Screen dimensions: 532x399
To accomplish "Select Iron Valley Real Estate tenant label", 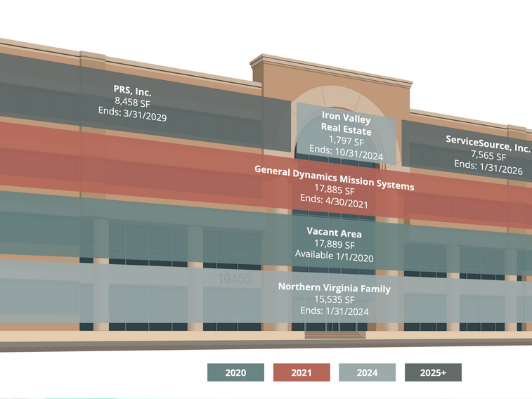I will 346,124.
